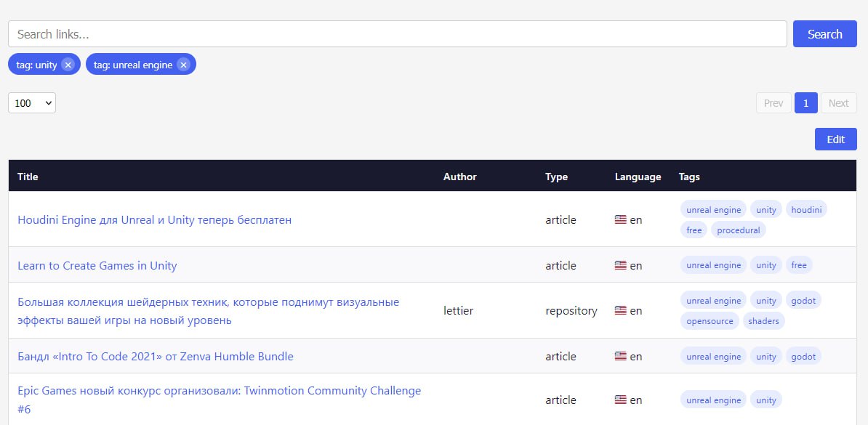Open Learn to Create Games in Unity
The width and height of the screenshot is (868, 425).
pos(97,265)
